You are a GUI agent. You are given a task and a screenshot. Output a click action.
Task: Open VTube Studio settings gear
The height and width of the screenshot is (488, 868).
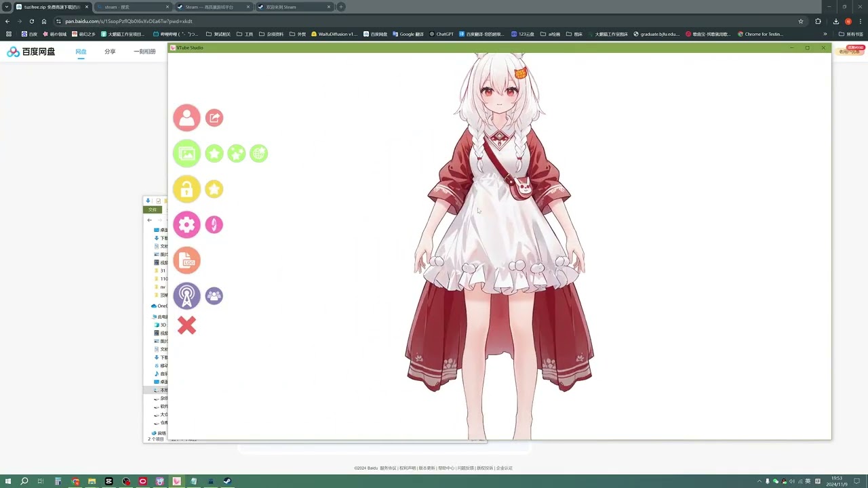(186, 224)
